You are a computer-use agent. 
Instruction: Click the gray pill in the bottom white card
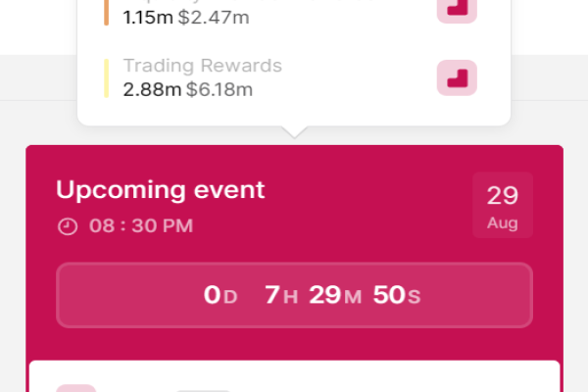[203, 390]
